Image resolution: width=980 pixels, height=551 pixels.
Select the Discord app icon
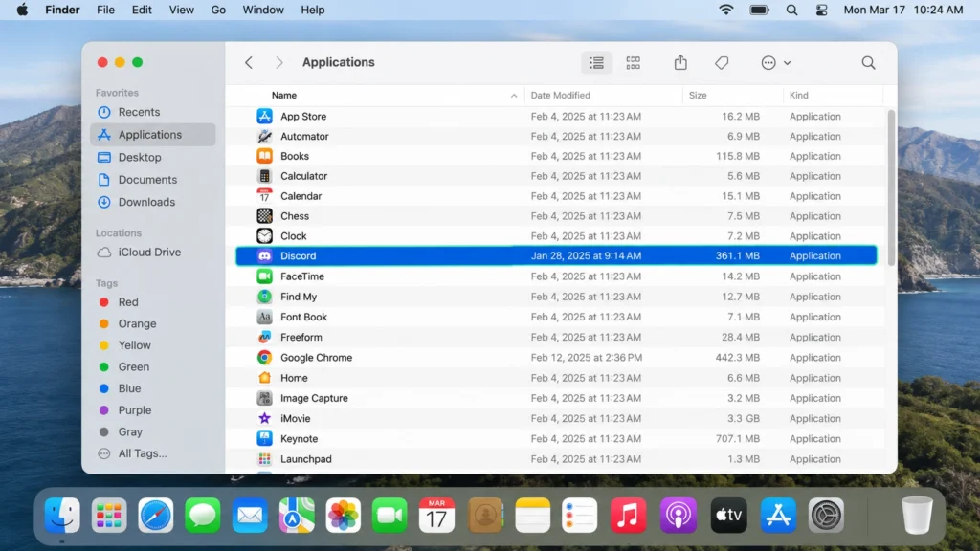pos(264,256)
